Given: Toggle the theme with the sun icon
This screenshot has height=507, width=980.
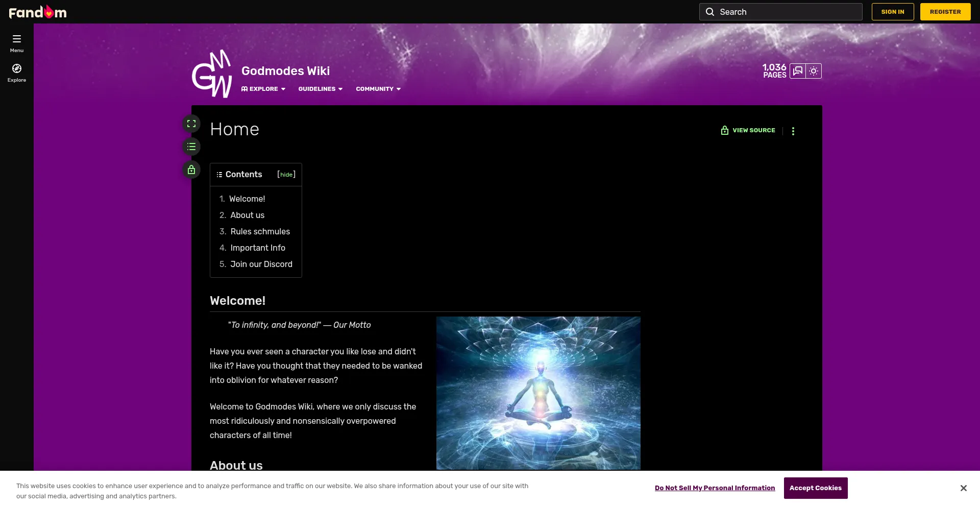Looking at the screenshot, I should (x=813, y=71).
